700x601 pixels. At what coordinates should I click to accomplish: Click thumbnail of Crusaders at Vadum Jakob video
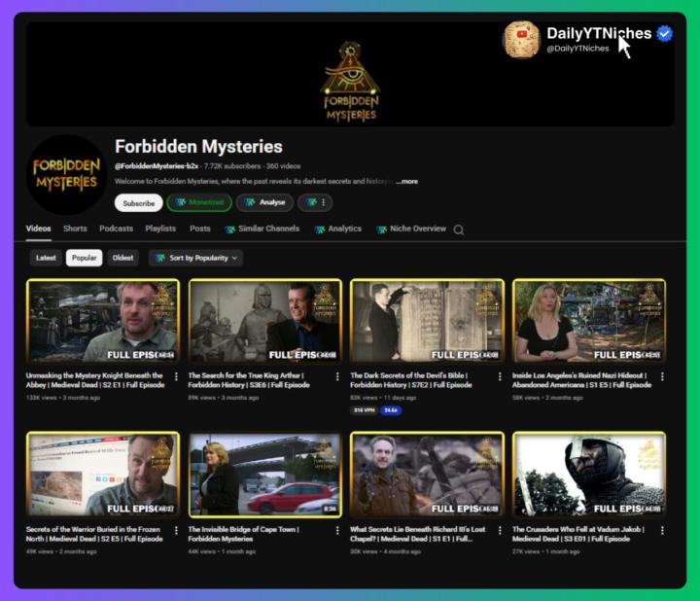589,475
